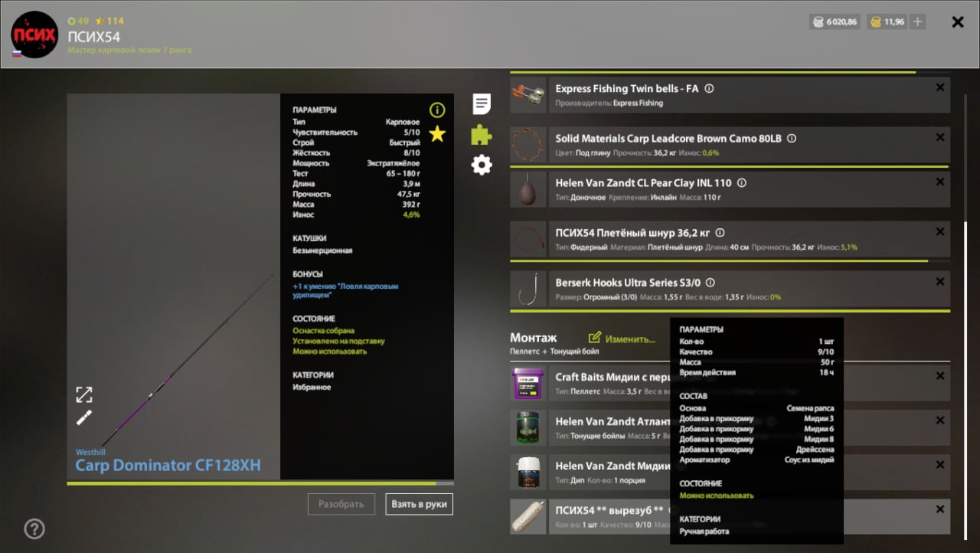Click the Взять в руки button
This screenshot has height=553, width=980.
tap(420, 504)
